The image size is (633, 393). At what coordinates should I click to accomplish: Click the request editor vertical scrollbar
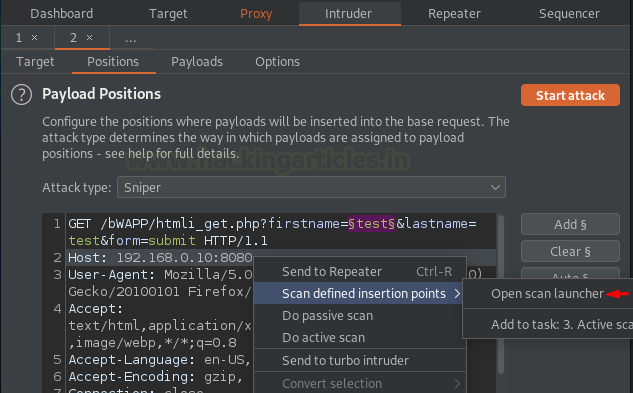click(x=501, y=295)
